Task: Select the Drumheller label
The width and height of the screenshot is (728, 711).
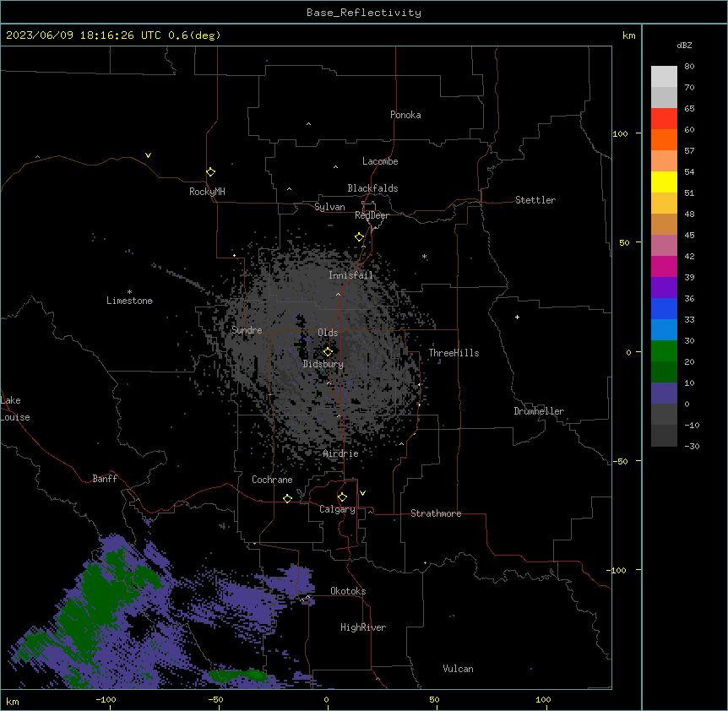Action: pos(539,411)
